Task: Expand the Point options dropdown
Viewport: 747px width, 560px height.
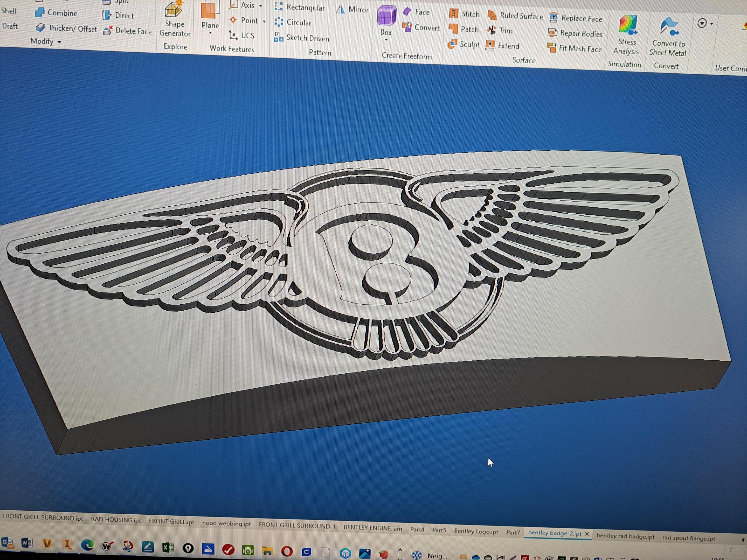Action: pyautogui.click(x=264, y=21)
